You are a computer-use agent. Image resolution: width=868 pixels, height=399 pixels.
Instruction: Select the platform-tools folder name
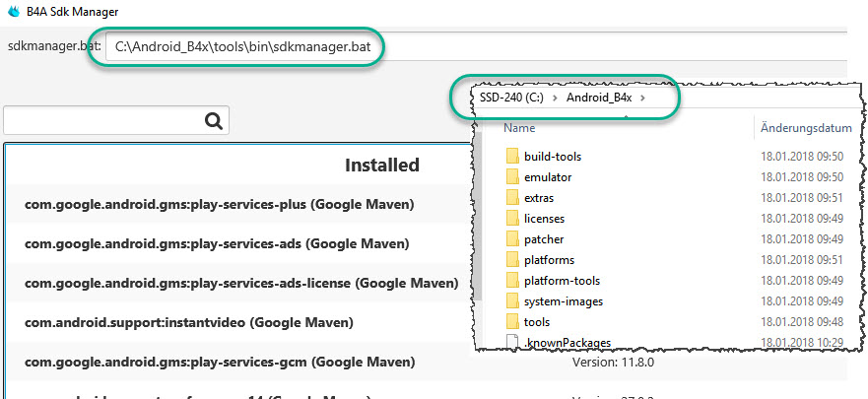[x=562, y=281]
